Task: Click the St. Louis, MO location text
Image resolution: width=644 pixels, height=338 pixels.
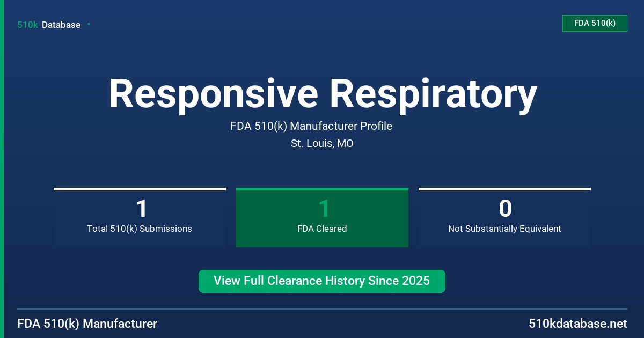Action: [x=322, y=143]
